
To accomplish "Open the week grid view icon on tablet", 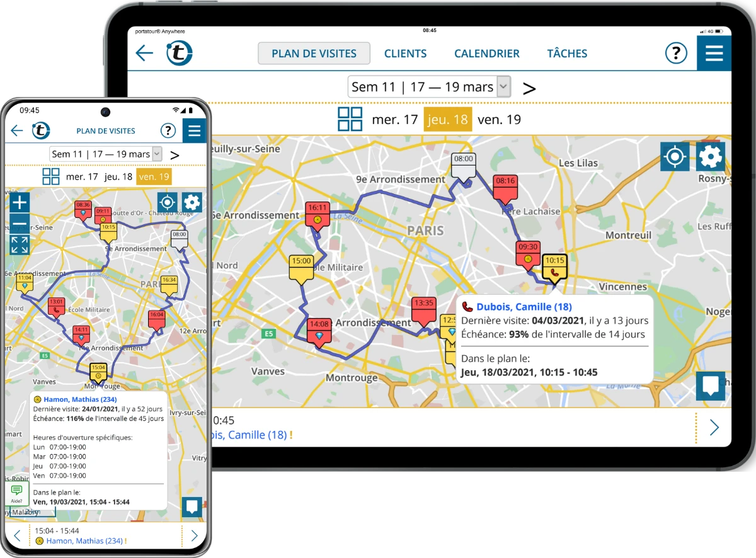I will coord(350,119).
